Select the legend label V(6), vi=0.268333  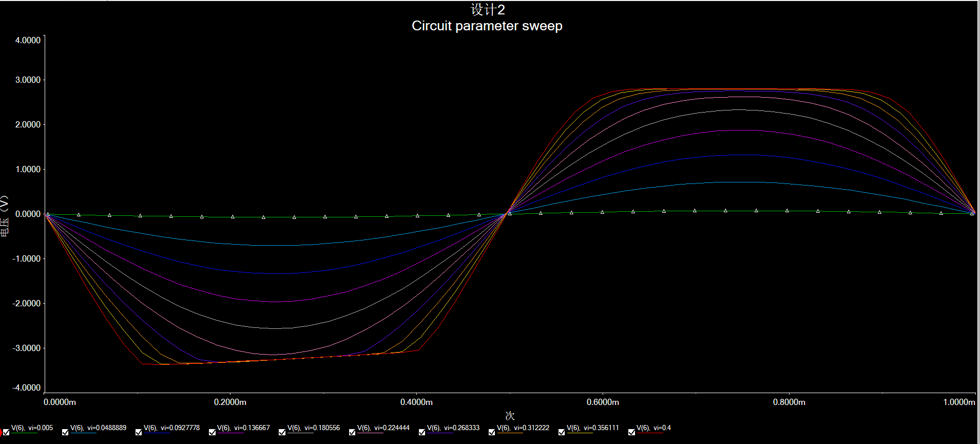tap(453, 428)
